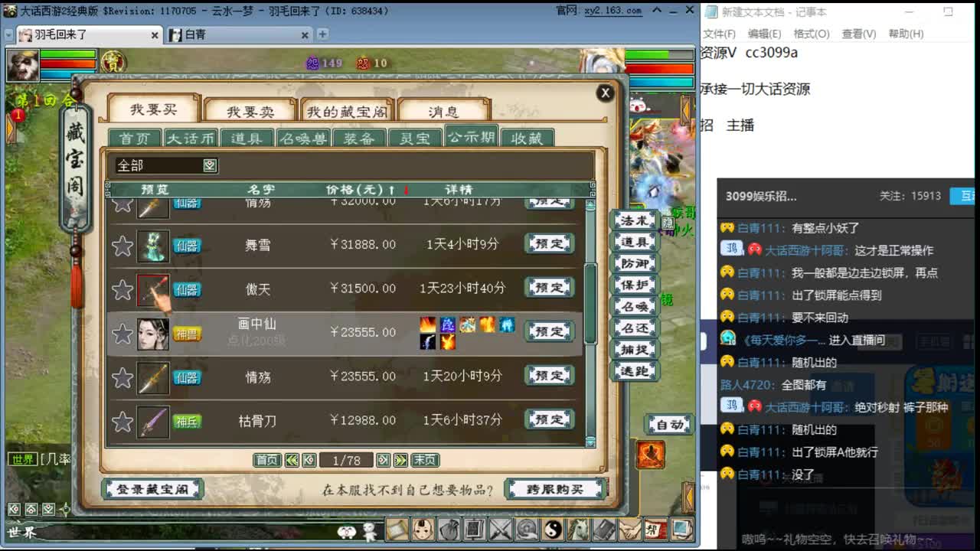This screenshot has height=551, width=980.
Task: Click the 画中仙 portrait thumbnail
Action: (x=153, y=334)
